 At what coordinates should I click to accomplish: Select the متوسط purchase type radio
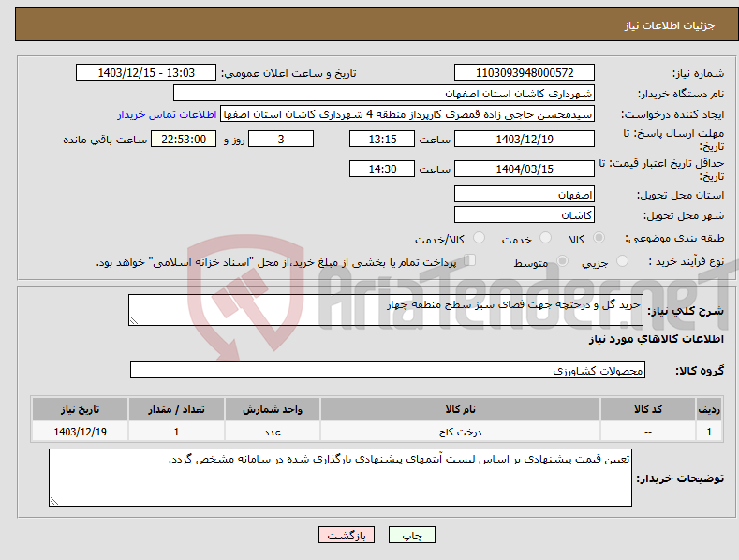562,260
